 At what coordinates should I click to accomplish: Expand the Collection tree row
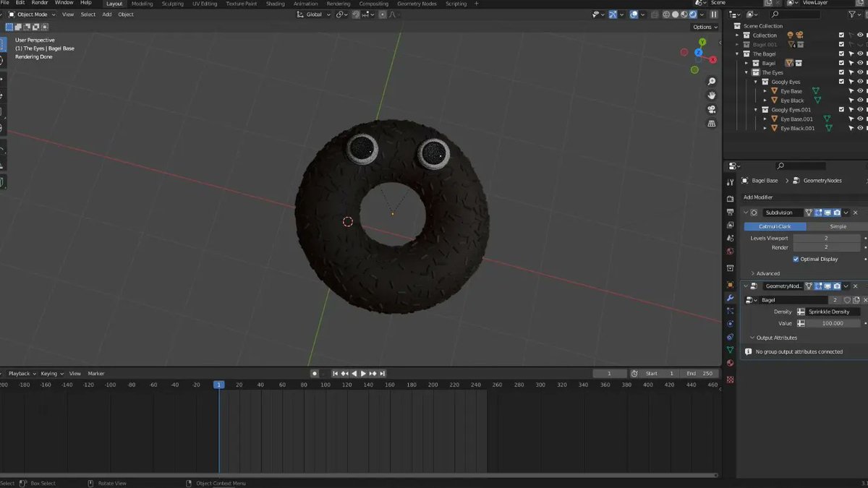[x=738, y=35]
